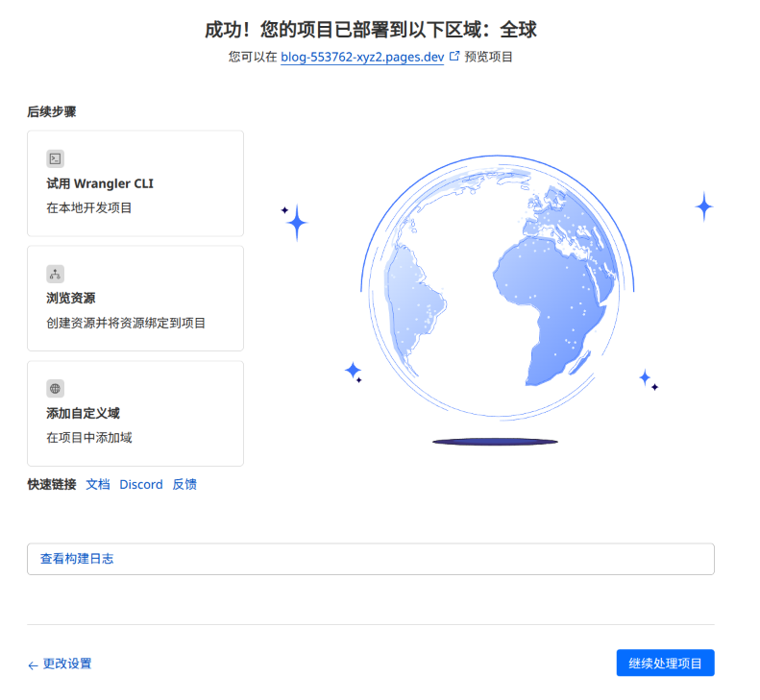Click the external link icon beside pages.dev URL
This screenshot has width=760, height=700.
tap(454, 57)
